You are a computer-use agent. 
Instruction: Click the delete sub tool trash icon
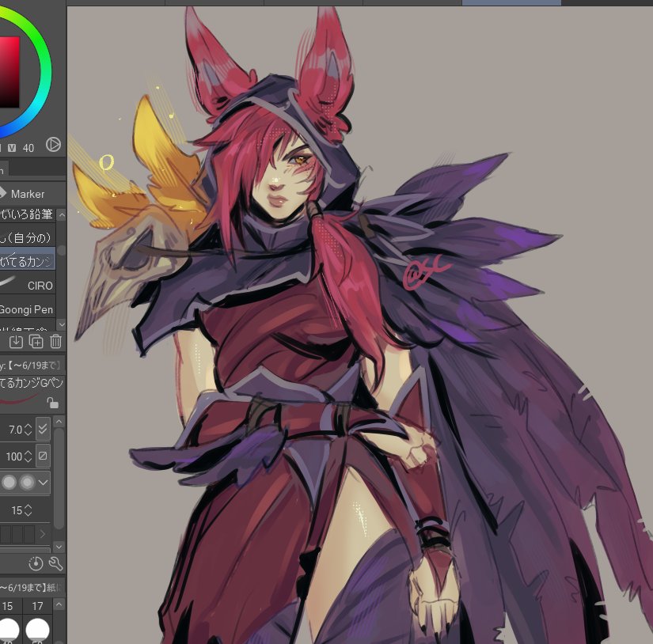[56, 342]
